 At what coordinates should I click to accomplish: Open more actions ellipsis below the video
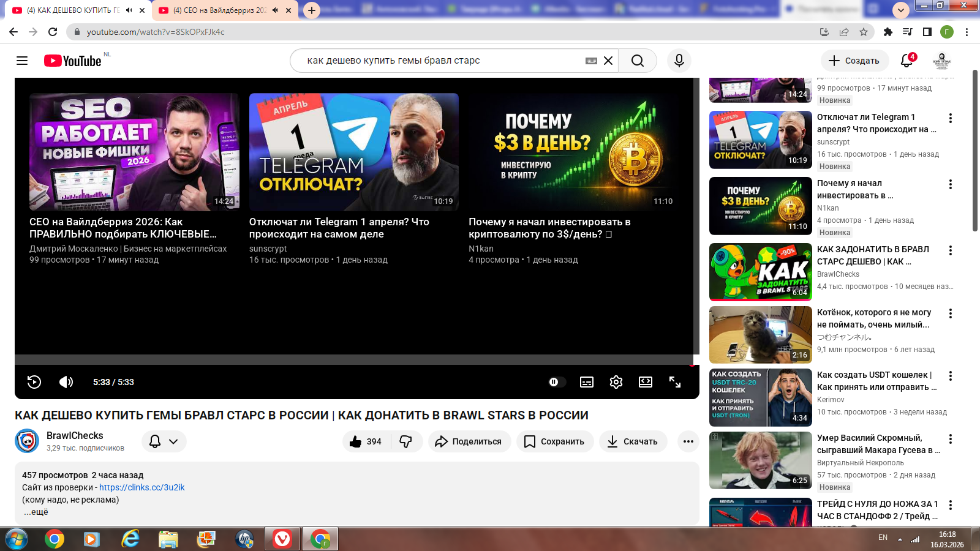tap(688, 441)
